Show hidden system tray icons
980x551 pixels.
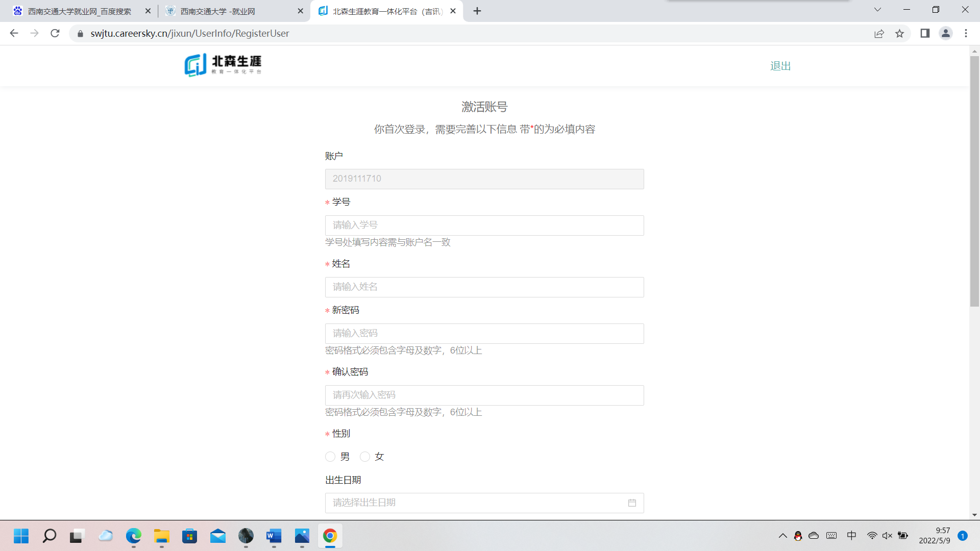click(782, 536)
